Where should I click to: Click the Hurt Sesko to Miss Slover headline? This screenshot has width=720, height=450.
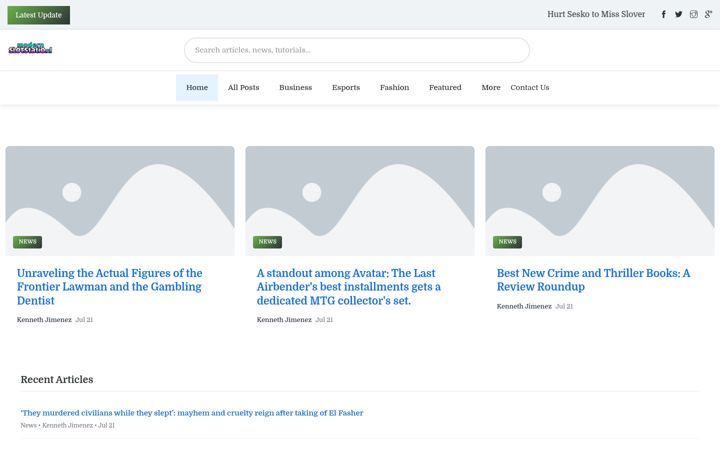click(x=596, y=14)
